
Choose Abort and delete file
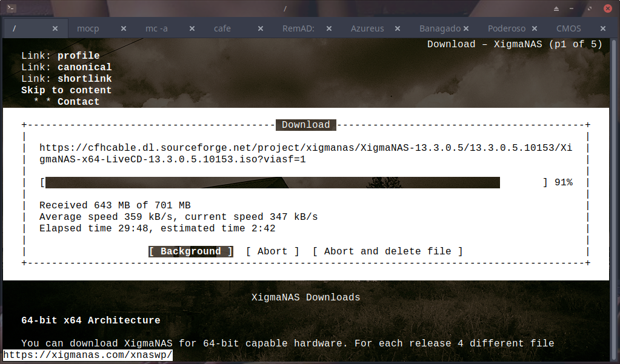click(387, 251)
